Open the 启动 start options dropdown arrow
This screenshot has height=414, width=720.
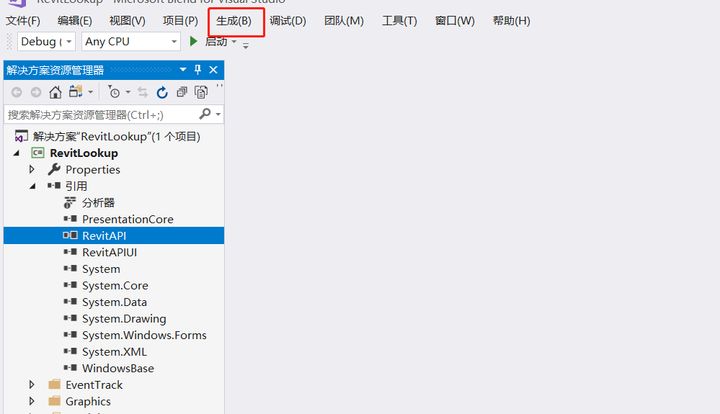234,42
